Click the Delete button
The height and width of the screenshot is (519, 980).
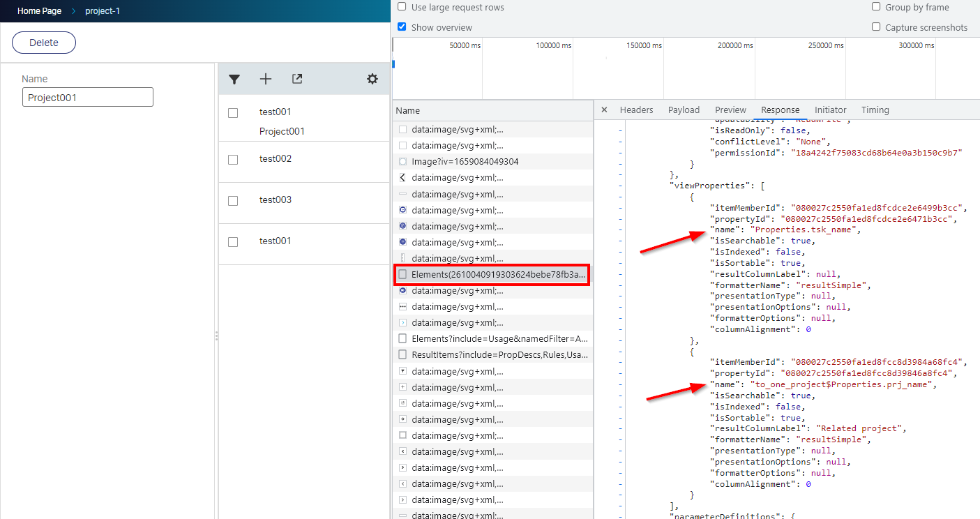[43, 43]
